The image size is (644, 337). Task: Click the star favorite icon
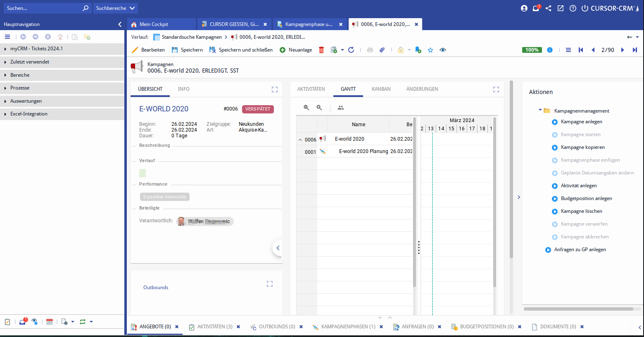coord(430,50)
